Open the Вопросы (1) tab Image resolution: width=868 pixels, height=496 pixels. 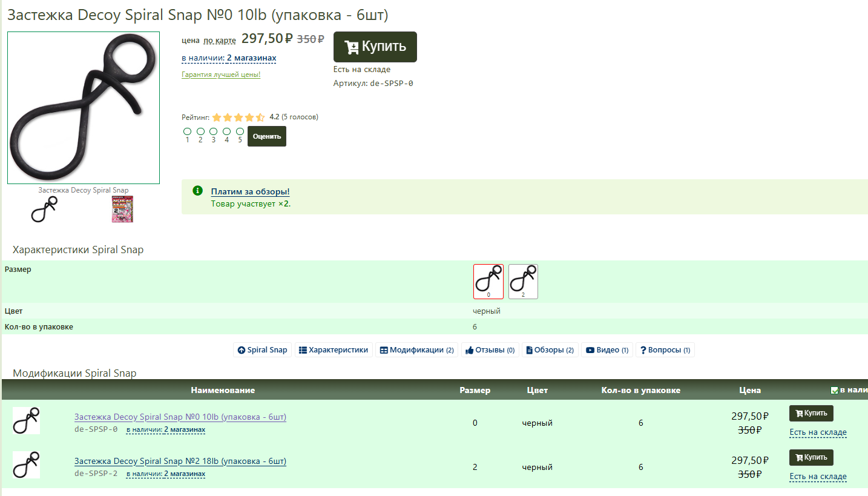click(x=665, y=350)
